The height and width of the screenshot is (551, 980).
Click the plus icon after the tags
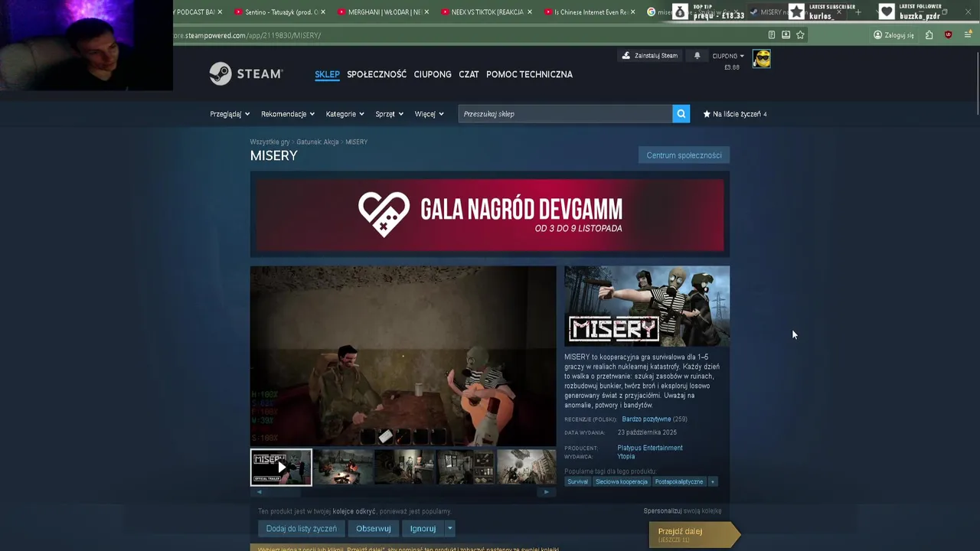[x=713, y=481]
